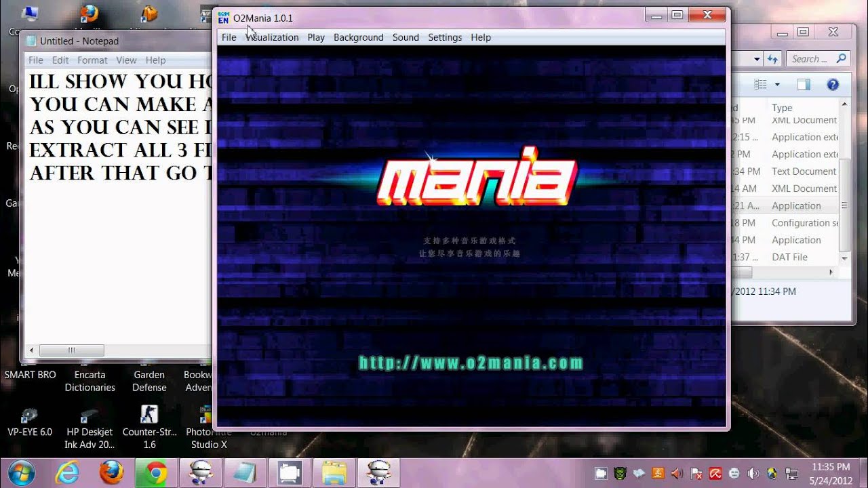Viewport: 868px width, 488px height.
Task: Select the SMART BRO desktop label
Action: coord(30,374)
